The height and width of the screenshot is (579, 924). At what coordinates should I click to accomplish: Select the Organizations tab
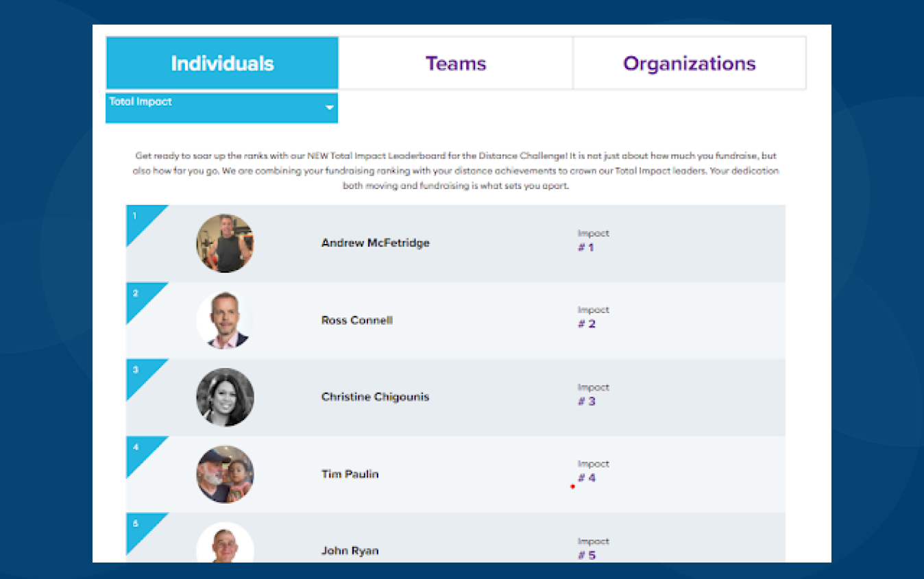point(689,64)
